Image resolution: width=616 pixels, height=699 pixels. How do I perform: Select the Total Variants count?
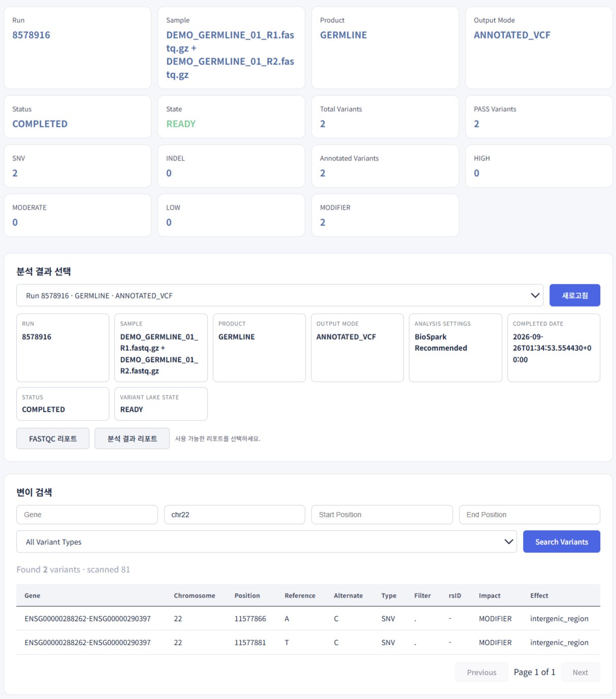tap(322, 124)
